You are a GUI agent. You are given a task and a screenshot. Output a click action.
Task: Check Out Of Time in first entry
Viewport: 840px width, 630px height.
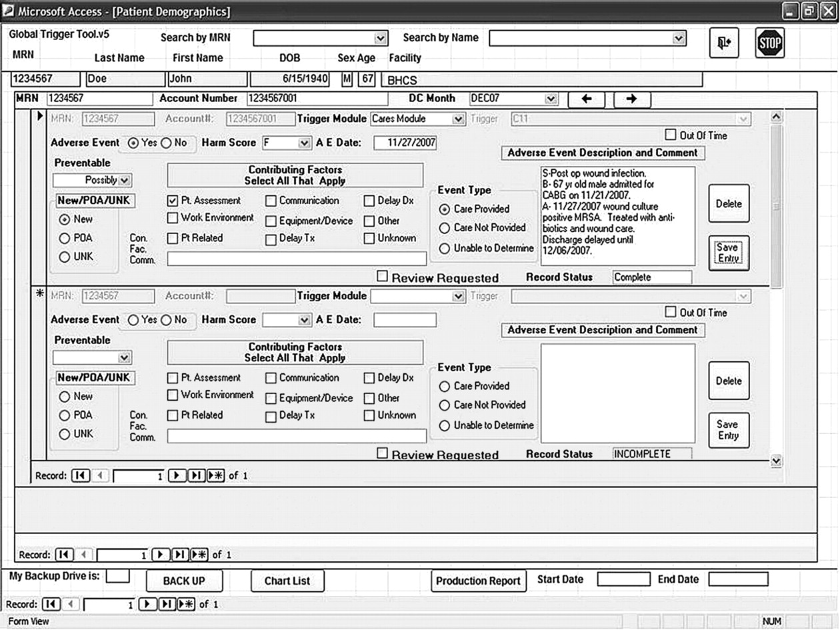(670, 135)
